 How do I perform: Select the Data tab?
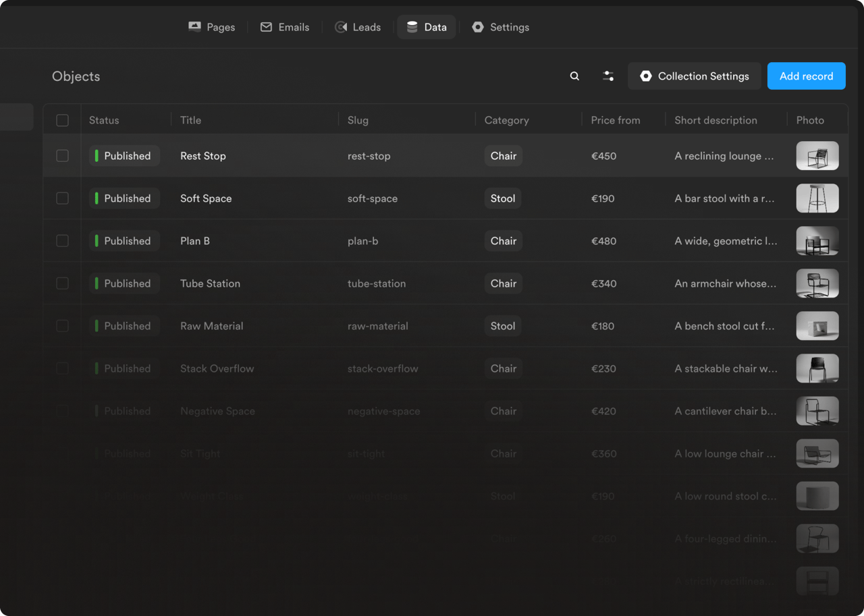click(x=427, y=27)
